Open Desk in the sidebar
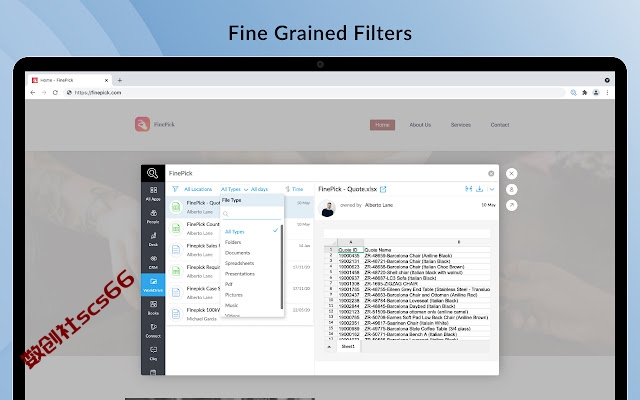 153,239
